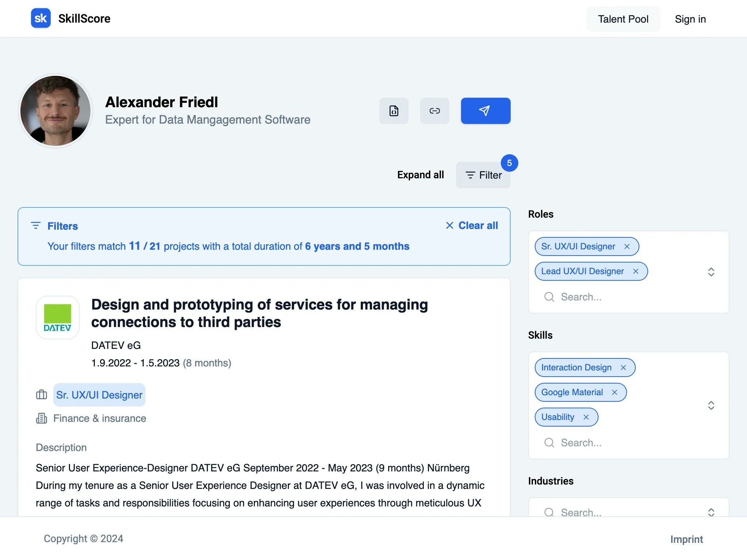Image resolution: width=747 pixels, height=560 pixels.
Task: Expand the Skills dropdown chevron
Action: [x=711, y=405]
